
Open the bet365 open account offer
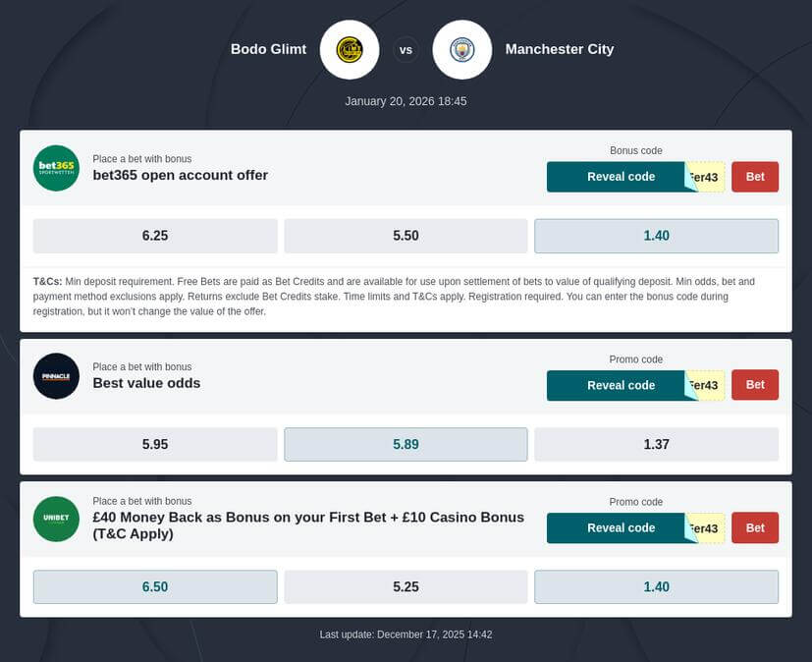click(x=180, y=175)
